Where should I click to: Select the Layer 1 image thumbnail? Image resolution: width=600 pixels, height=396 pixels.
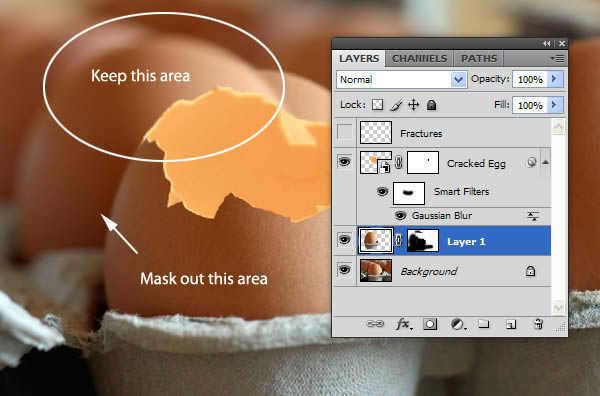(376, 241)
